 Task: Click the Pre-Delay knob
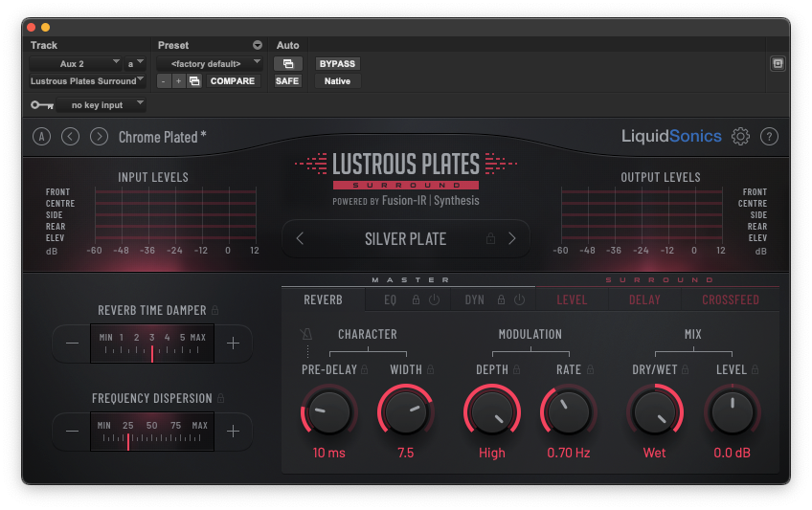tap(328, 411)
